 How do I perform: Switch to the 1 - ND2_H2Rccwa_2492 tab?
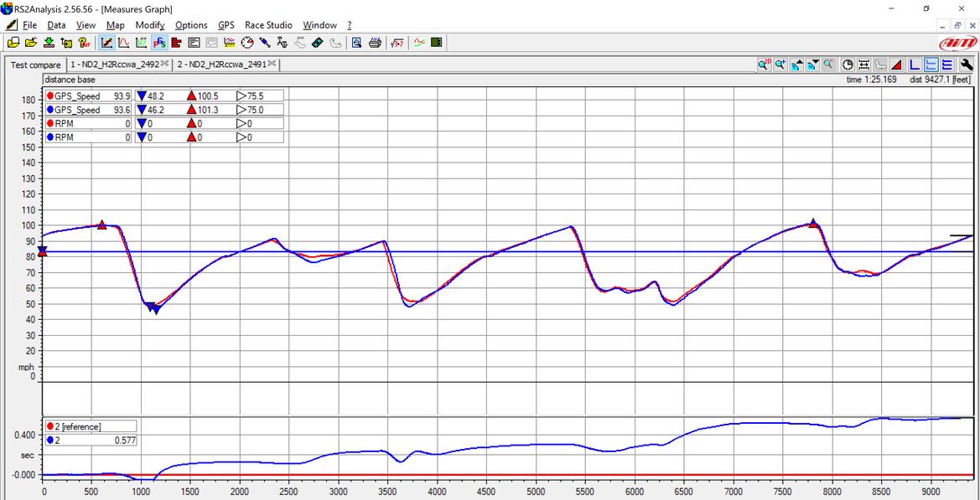[x=114, y=64]
